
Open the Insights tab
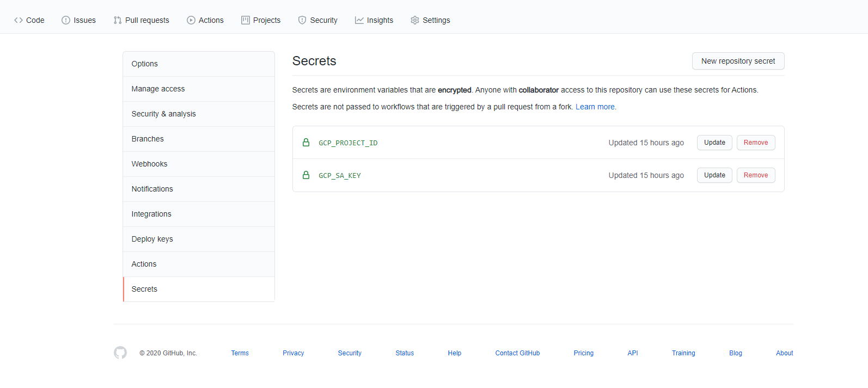pyautogui.click(x=374, y=20)
